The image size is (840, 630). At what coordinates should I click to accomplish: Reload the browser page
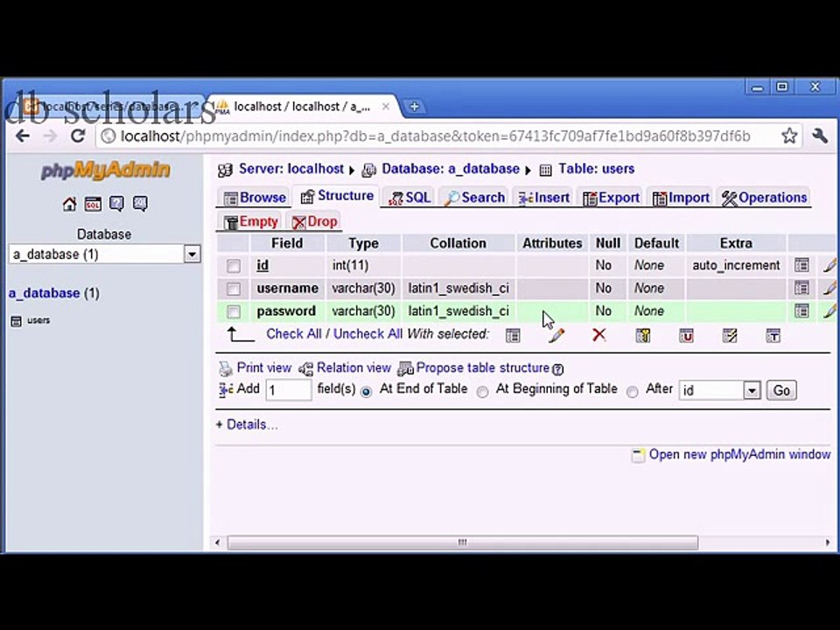[78, 136]
